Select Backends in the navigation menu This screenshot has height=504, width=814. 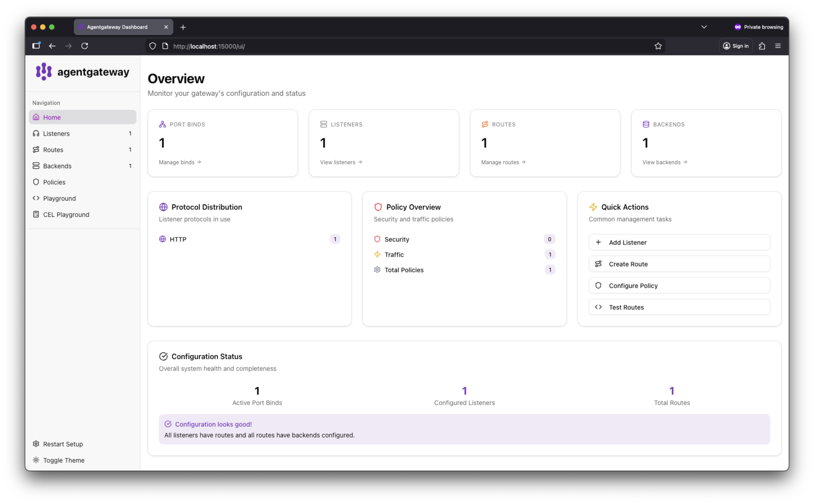point(57,166)
